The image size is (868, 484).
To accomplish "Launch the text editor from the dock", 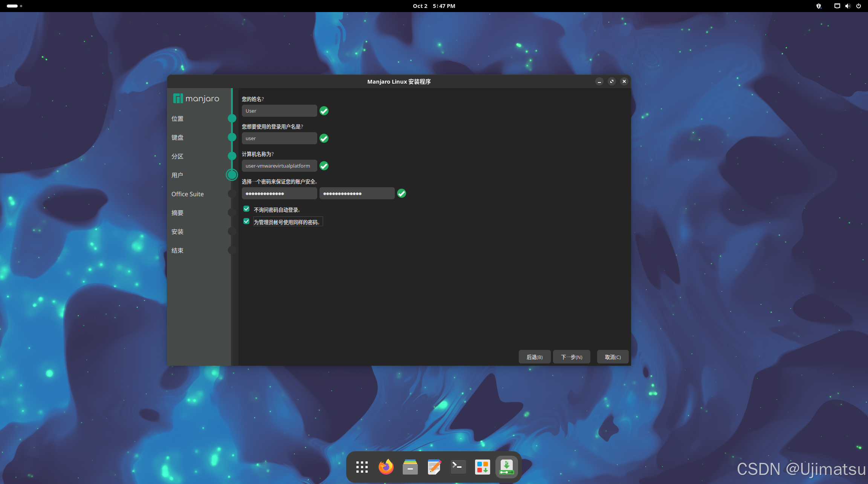I will coord(434,467).
